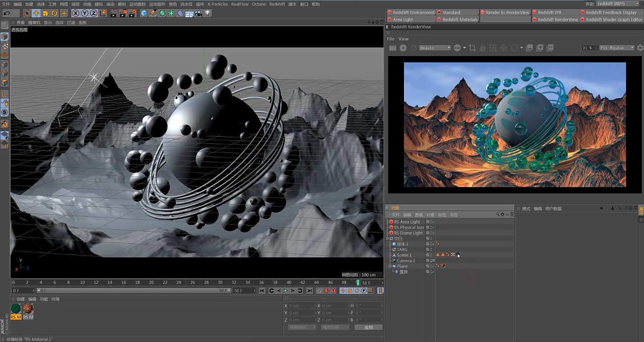Click the refresh icon in RenderView
Viewport: 644px width, 342px height.
click(414, 48)
